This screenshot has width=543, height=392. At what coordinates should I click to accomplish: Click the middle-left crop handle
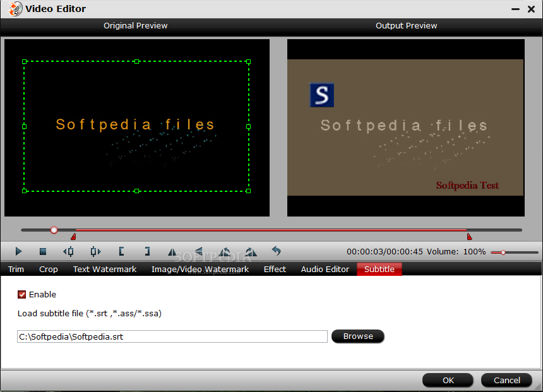24,126
